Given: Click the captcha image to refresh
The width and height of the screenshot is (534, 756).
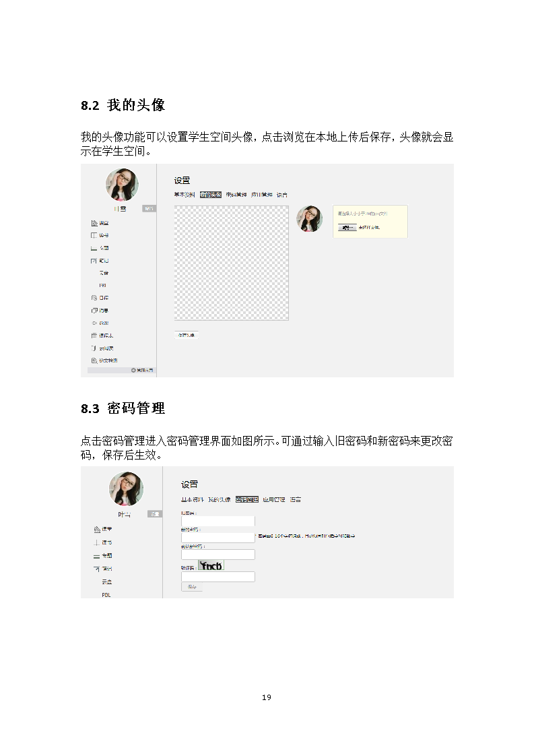Looking at the screenshot, I should coord(211,565).
